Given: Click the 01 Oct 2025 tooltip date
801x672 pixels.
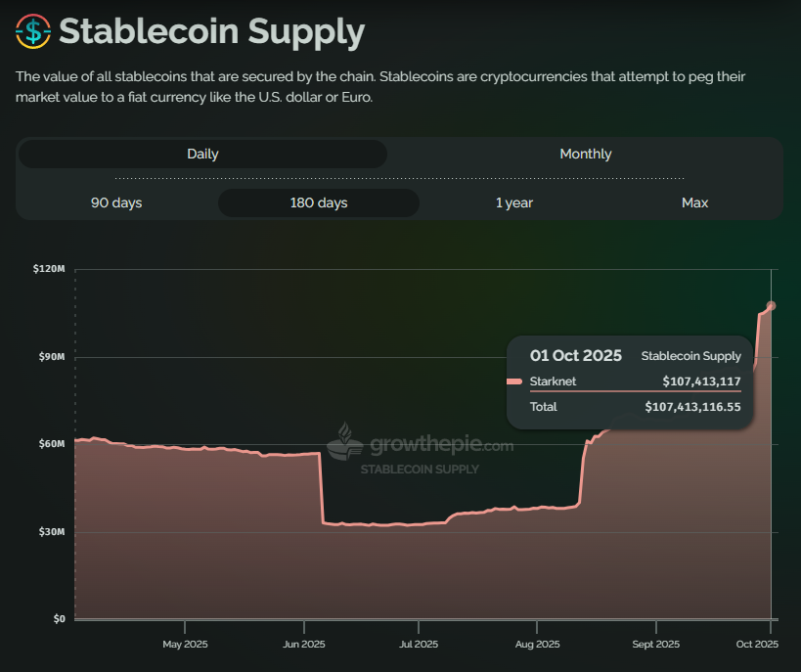Looking at the screenshot, I should (575, 355).
